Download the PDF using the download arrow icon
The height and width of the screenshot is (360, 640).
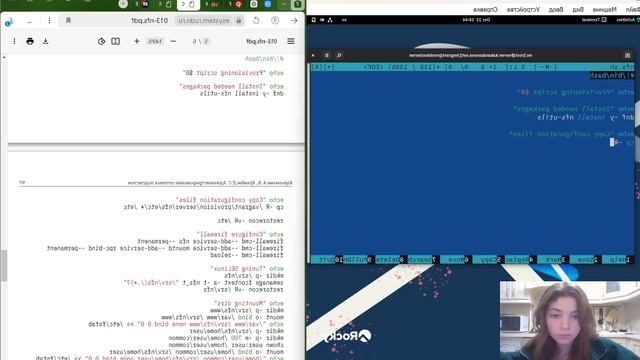tap(46, 41)
